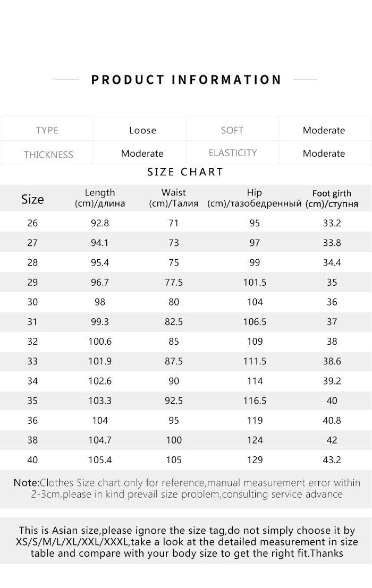Screen dimensions: 372x588
Task: Select the 92.8 length value
Action: [x=100, y=223]
